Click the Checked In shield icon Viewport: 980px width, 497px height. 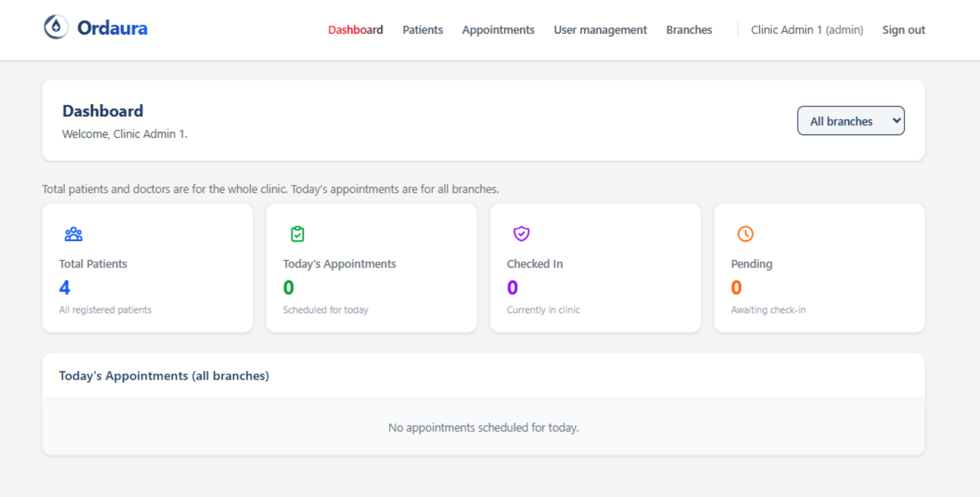[x=521, y=234]
